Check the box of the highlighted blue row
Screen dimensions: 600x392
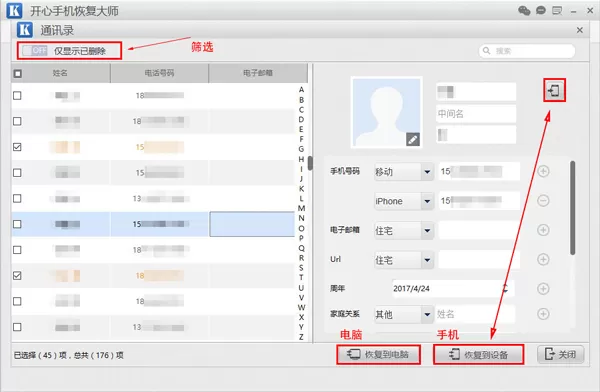pyautogui.click(x=17, y=224)
